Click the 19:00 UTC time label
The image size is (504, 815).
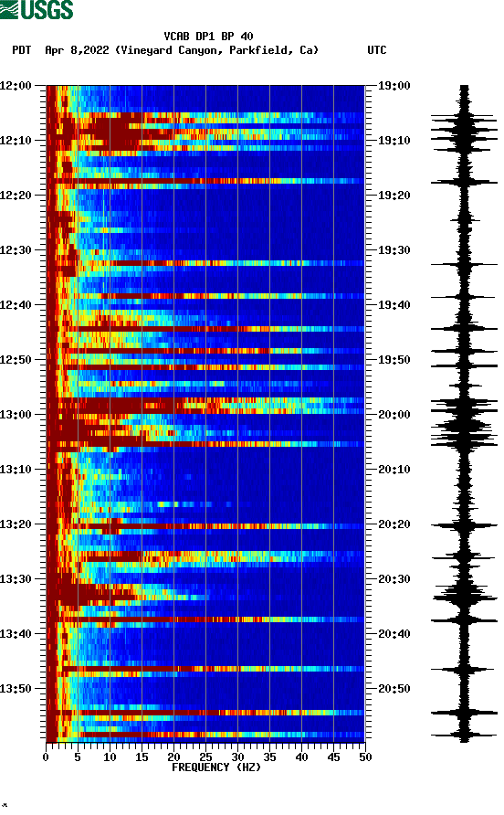click(x=394, y=86)
